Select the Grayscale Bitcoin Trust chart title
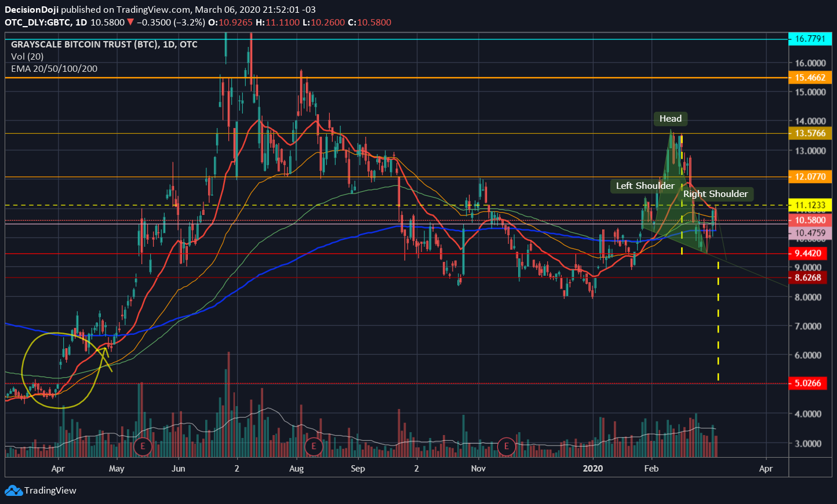Screen dimensions: 837x504 pos(104,45)
